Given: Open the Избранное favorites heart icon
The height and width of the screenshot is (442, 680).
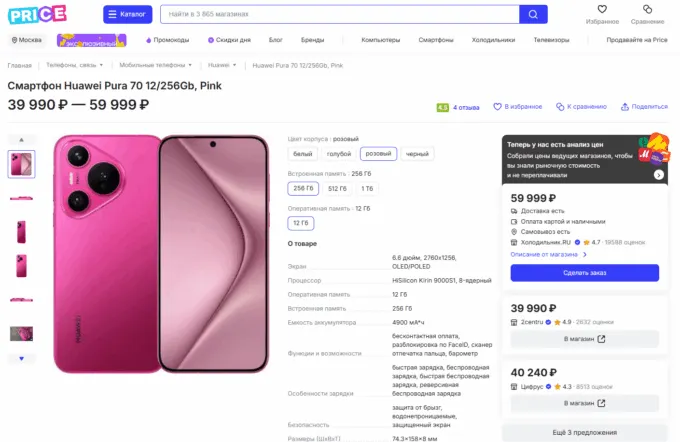Looking at the screenshot, I should tap(602, 10).
